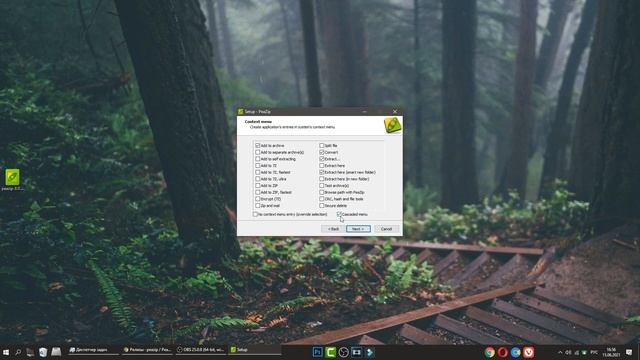This screenshot has height=360, width=640.
Task: Enable the Secure delete checkbox
Action: [x=322, y=206]
